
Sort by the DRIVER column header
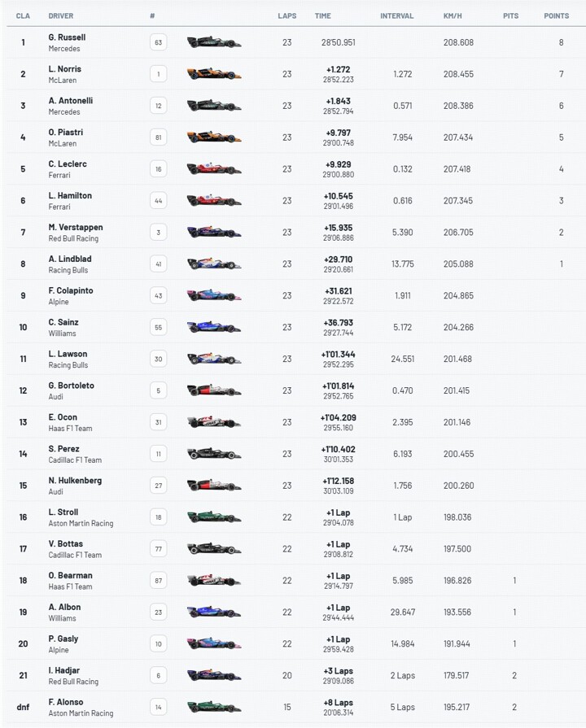(61, 15)
